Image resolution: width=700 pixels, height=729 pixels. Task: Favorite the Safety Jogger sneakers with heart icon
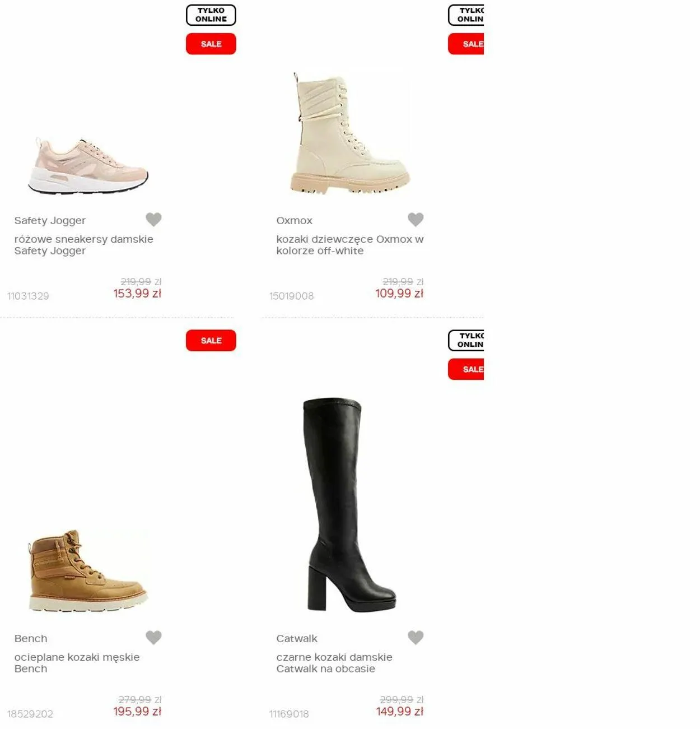tap(153, 220)
